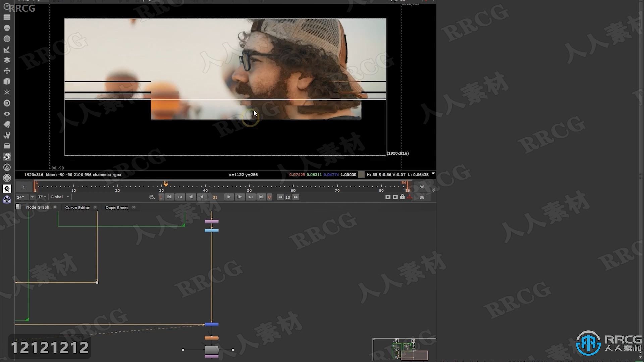644x362 pixels.
Task: Select the dark blue node on the pipe
Action: pyautogui.click(x=212, y=324)
